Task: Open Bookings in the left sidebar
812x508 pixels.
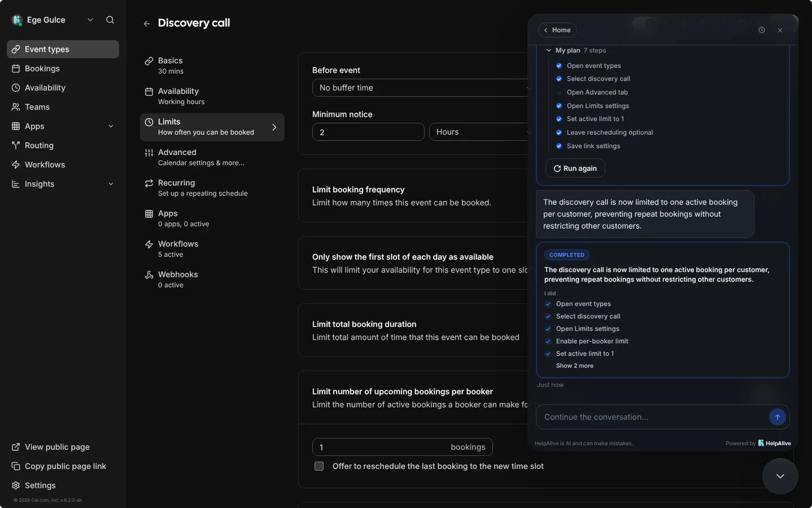Action: pos(63,68)
